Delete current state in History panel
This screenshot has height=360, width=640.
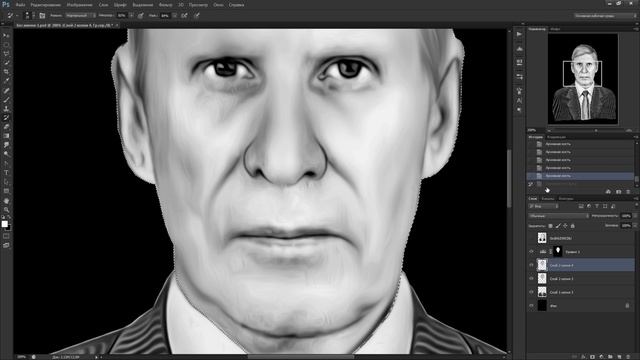(x=628, y=191)
